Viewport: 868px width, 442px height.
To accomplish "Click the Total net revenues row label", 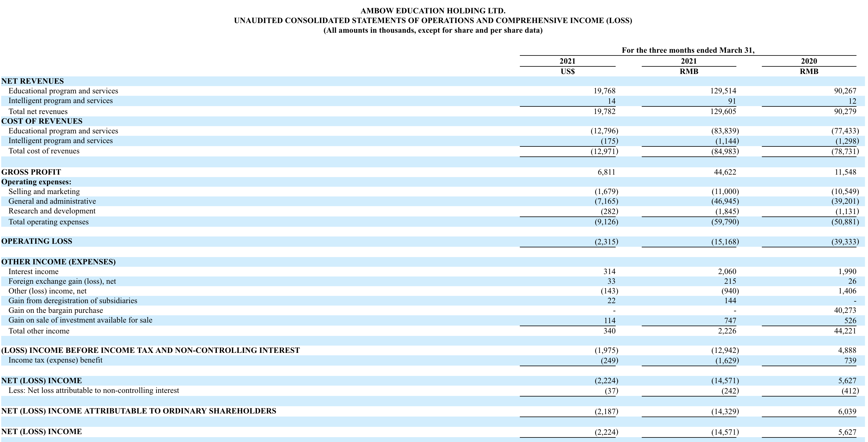I will pos(38,112).
